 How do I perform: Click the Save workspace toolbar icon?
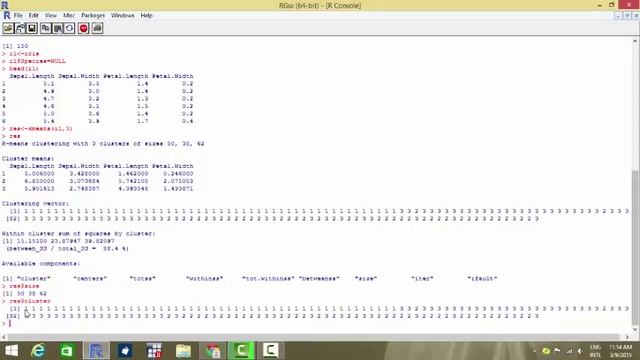click(x=32, y=28)
